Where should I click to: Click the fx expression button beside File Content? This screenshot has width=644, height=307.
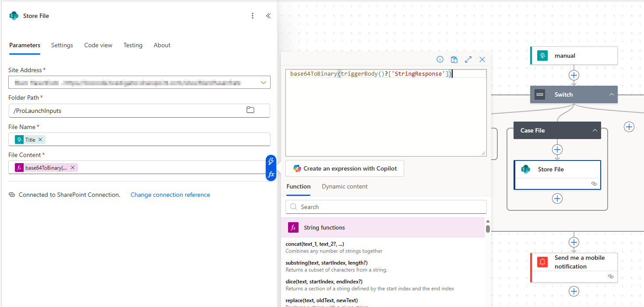(271, 174)
